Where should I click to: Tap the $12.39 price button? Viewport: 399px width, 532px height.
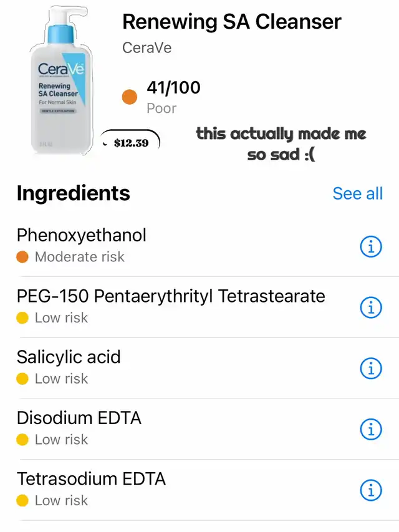131,143
